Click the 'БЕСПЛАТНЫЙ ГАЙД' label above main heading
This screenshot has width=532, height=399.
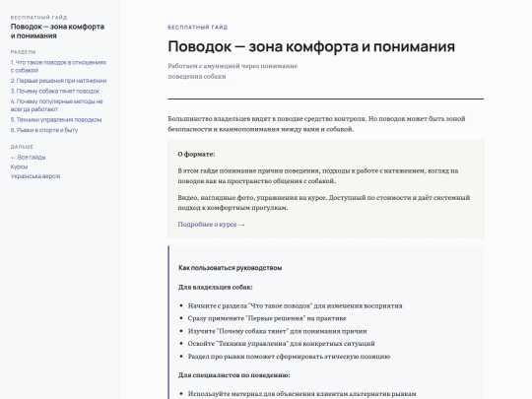197,28
